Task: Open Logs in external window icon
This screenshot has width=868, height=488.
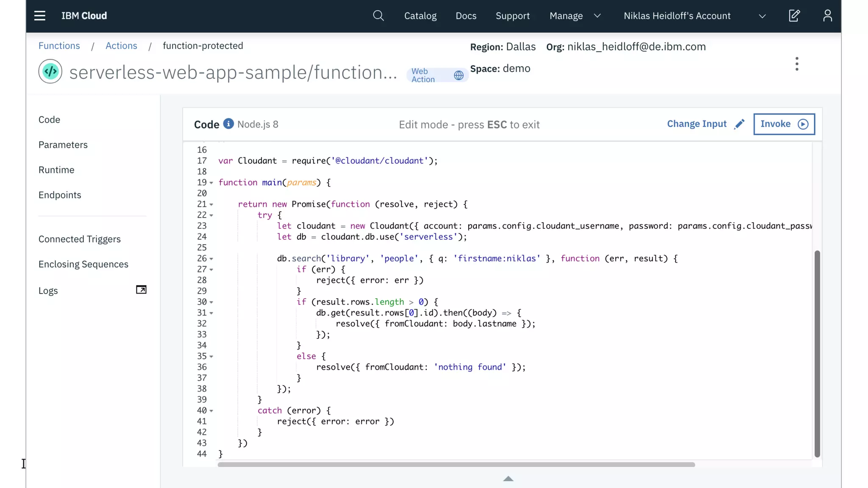Action: click(141, 290)
